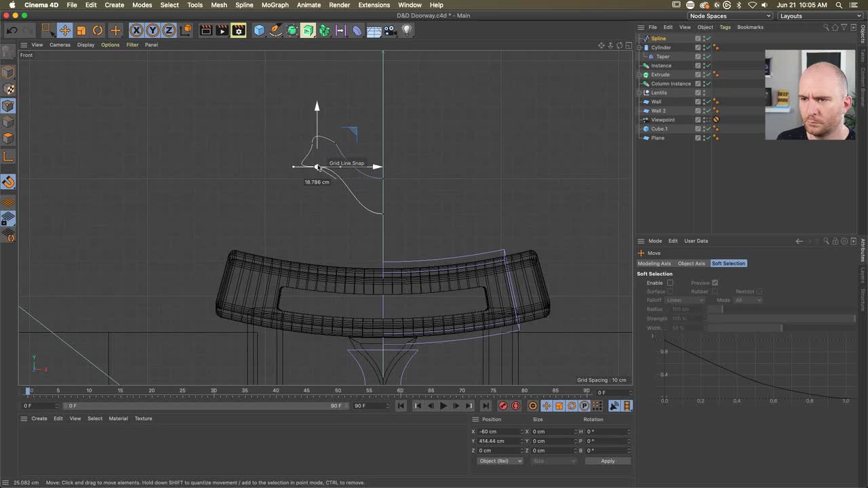868x488 pixels.
Task: Open the Attributes Mode menu
Action: pos(655,241)
